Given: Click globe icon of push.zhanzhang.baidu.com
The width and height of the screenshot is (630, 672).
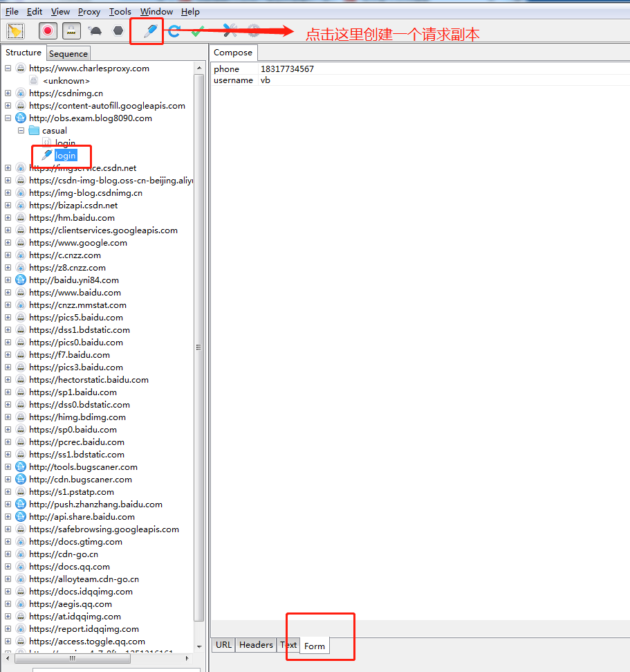Looking at the screenshot, I should [x=21, y=504].
